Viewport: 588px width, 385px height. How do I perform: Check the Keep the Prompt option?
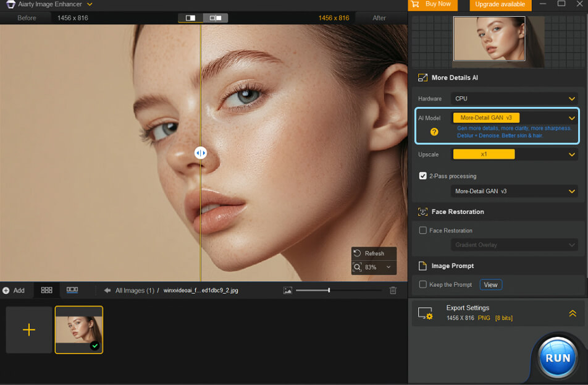pyautogui.click(x=423, y=284)
